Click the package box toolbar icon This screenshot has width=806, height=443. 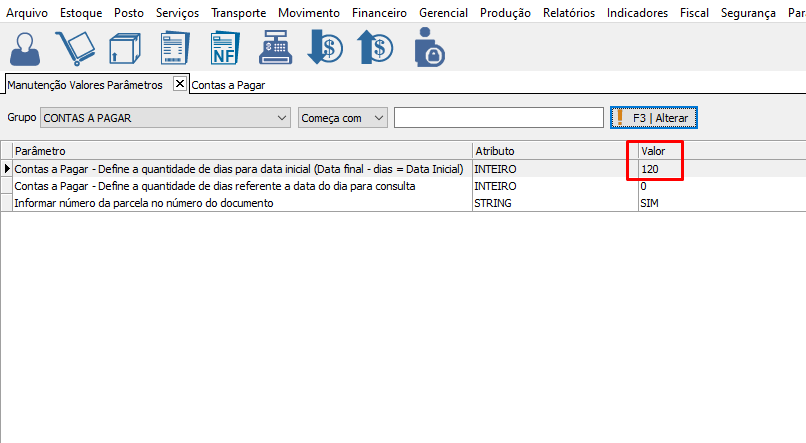point(124,47)
